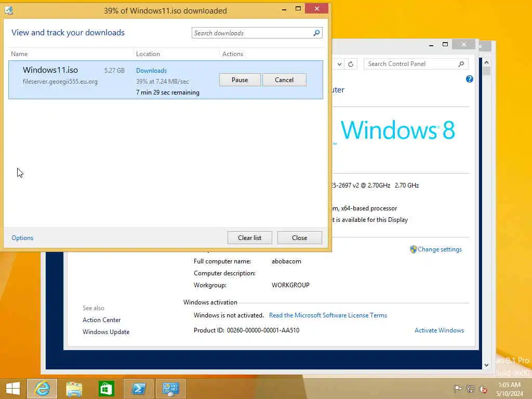Click the search downloads magnifier icon
532x399 pixels.
coord(316,33)
